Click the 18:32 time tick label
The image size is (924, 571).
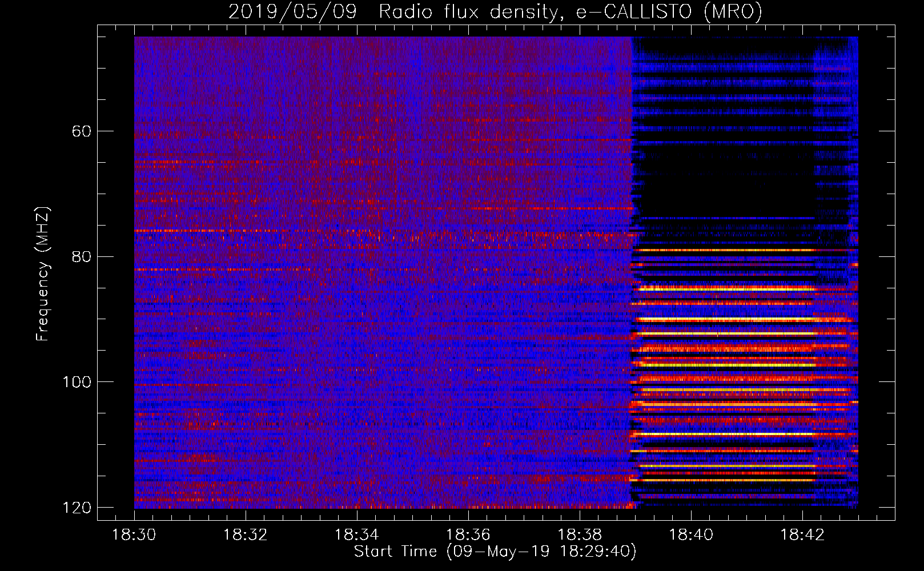[x=245, y=535]
